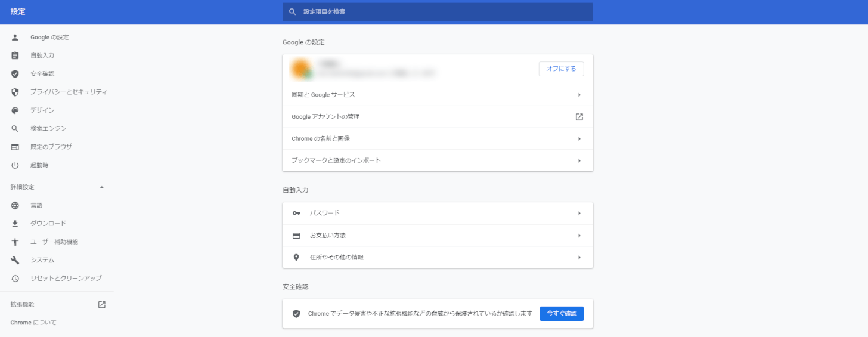Click the 住所やその他の情報 row label
The width and height of the screenshot is (868, 337).
pyautogui.click(x=336, y=258)
